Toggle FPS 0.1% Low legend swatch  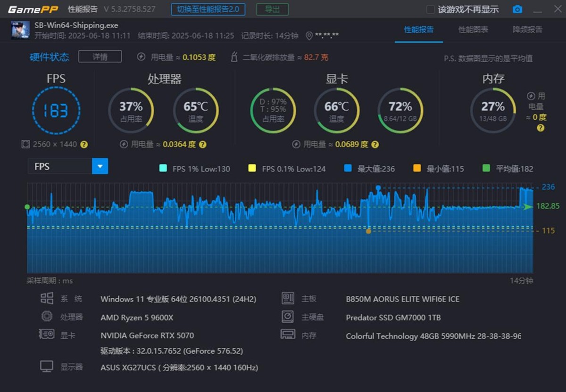(x=252, y=168)
